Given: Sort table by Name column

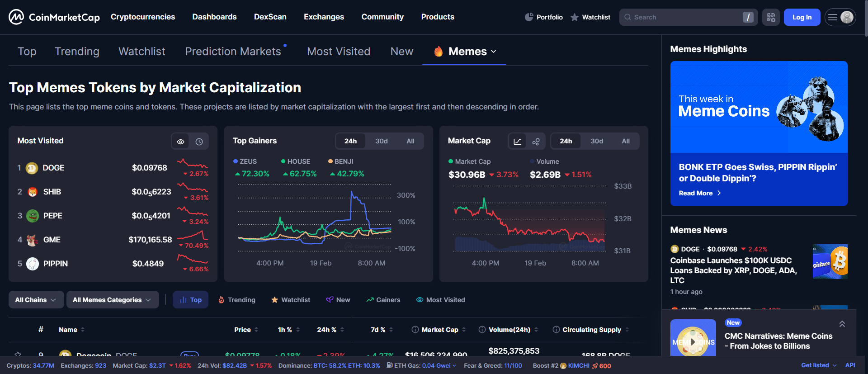Looking at the screenshot, I should 71,330.
